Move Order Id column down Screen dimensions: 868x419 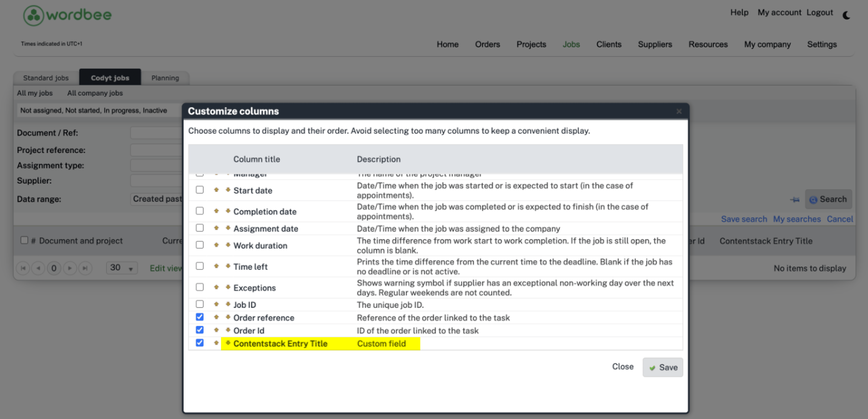pos(228,330)
